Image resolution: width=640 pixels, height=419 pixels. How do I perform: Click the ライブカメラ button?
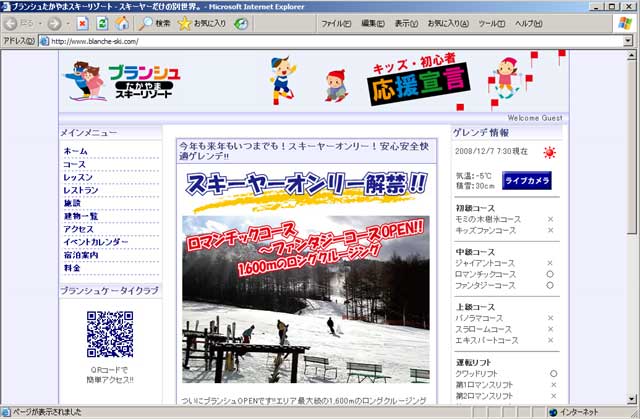point(527,181)
